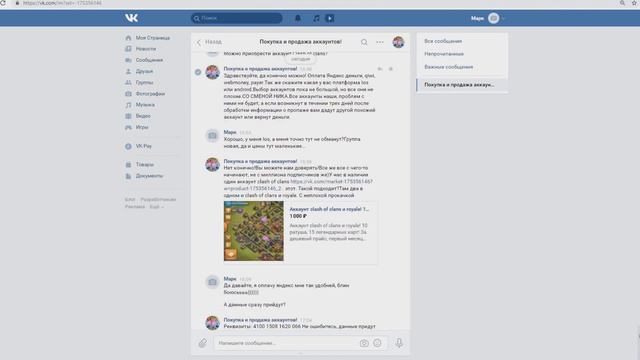Click the Друзья person icon

point(128,71)
